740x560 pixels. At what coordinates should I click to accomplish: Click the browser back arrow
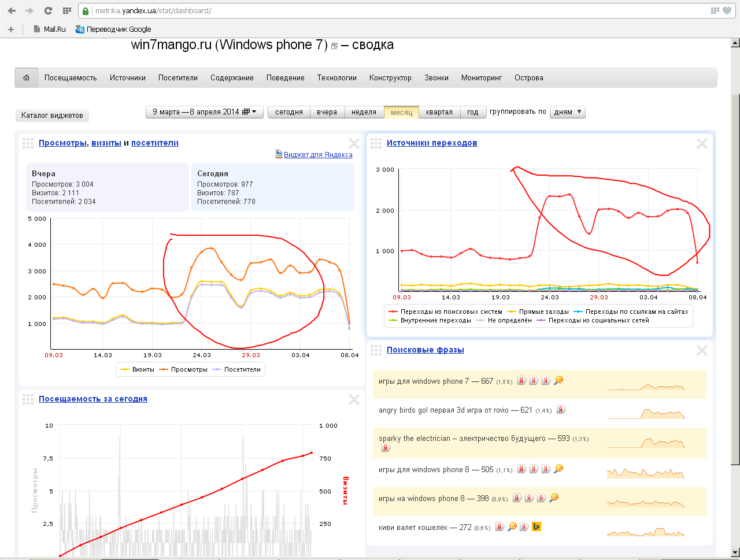[12, 10]
